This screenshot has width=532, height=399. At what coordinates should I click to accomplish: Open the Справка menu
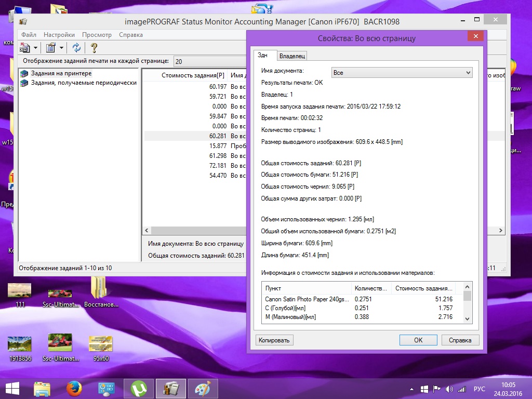click(x=130, y=35)
